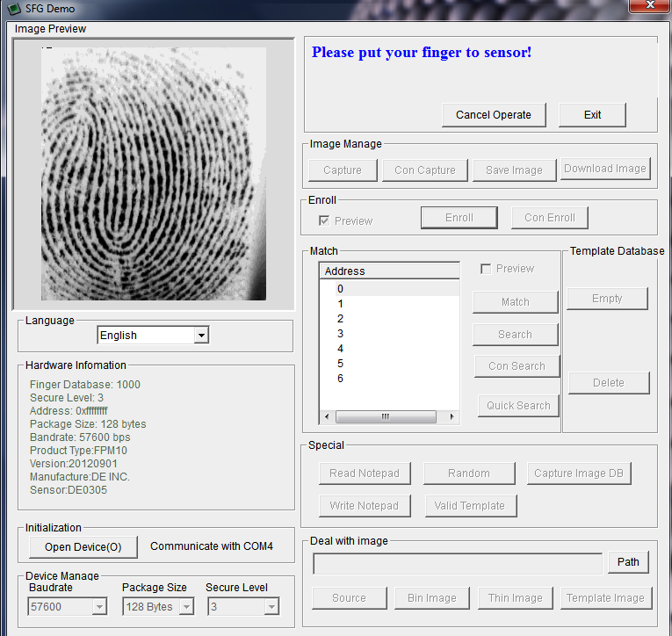
Task: Click the Valid Template button
Action: click(x=470, y=506)
